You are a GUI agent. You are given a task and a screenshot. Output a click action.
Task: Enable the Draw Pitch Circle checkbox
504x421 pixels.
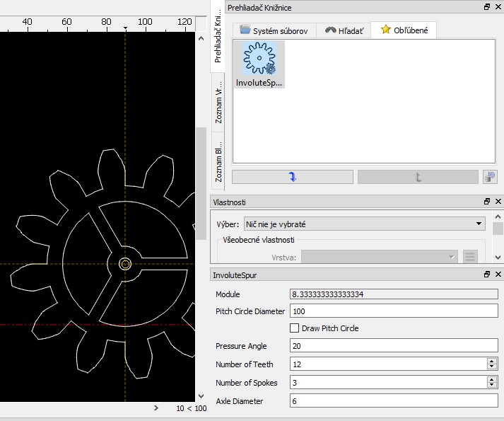pos(295,328)
